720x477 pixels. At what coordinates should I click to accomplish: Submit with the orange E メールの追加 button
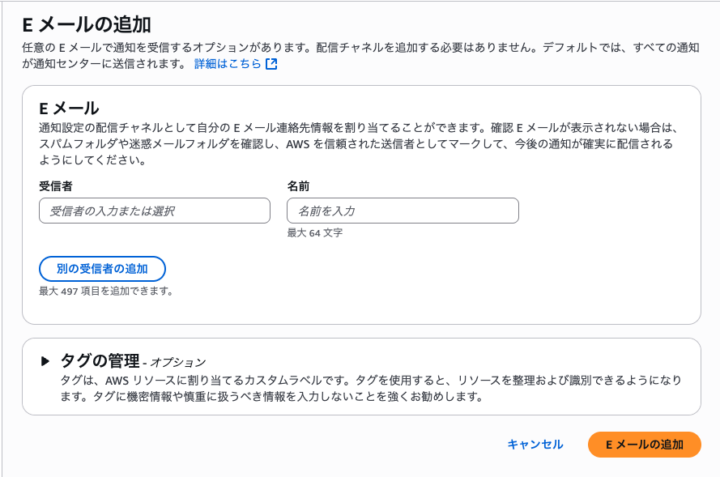click(644, 444)
